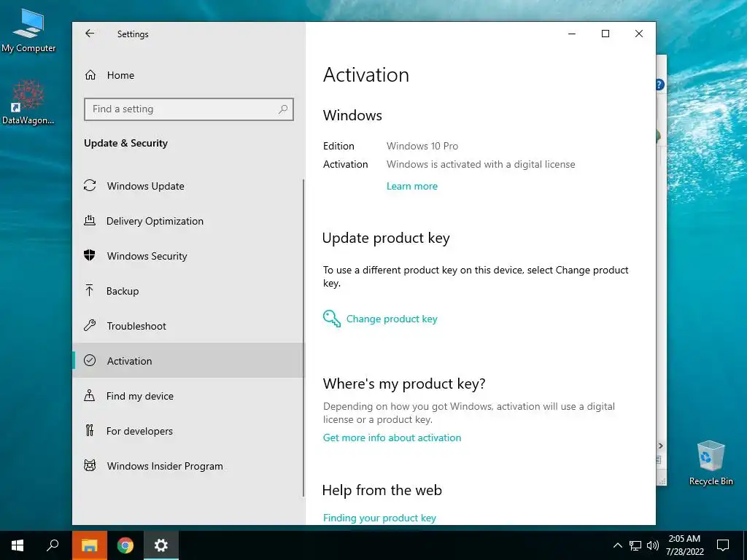
Task: Click the Where's my product key? heading
Action: point(404,384)
